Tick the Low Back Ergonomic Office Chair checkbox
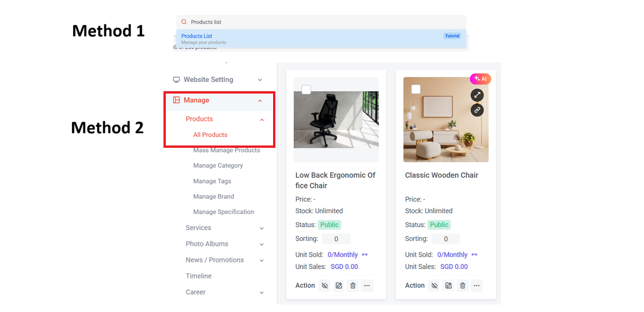 [x=306, y=89]
